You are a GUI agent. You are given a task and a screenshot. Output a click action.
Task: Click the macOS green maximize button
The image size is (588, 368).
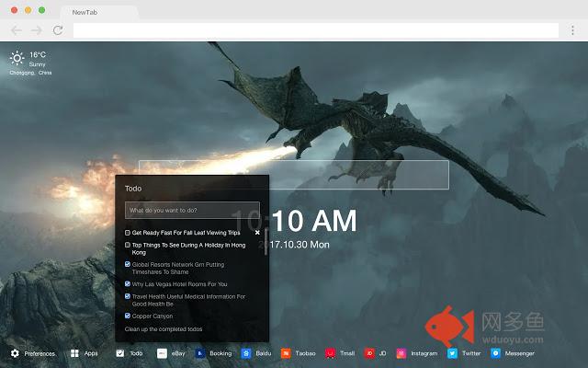tap(42, 10)
